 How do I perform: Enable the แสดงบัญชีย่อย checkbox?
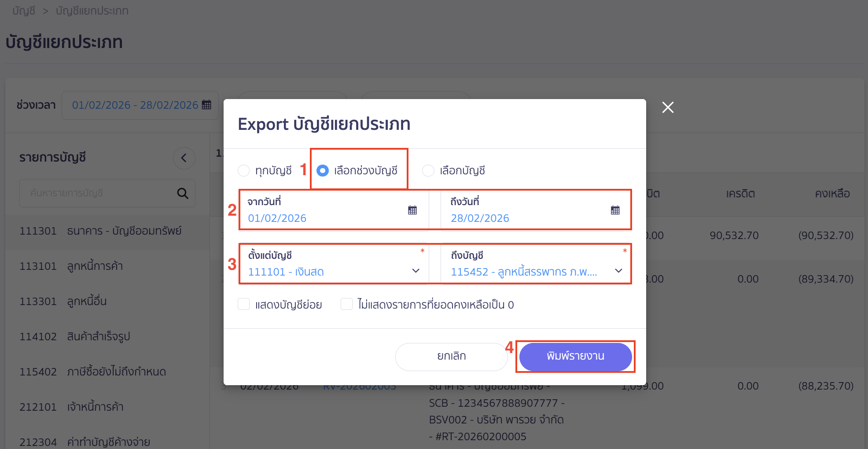244,304
